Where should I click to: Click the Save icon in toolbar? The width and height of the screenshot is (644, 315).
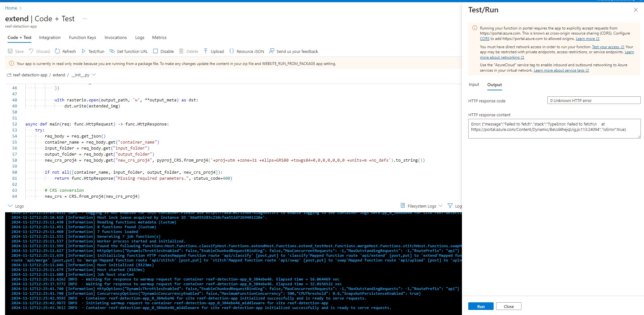pyautogui.click(x=10, y=51)
